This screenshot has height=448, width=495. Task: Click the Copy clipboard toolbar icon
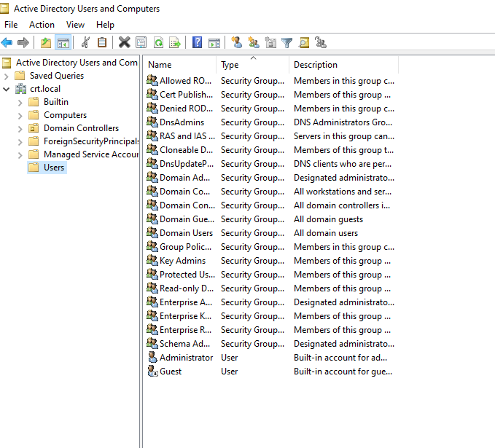tap(102, 42)
